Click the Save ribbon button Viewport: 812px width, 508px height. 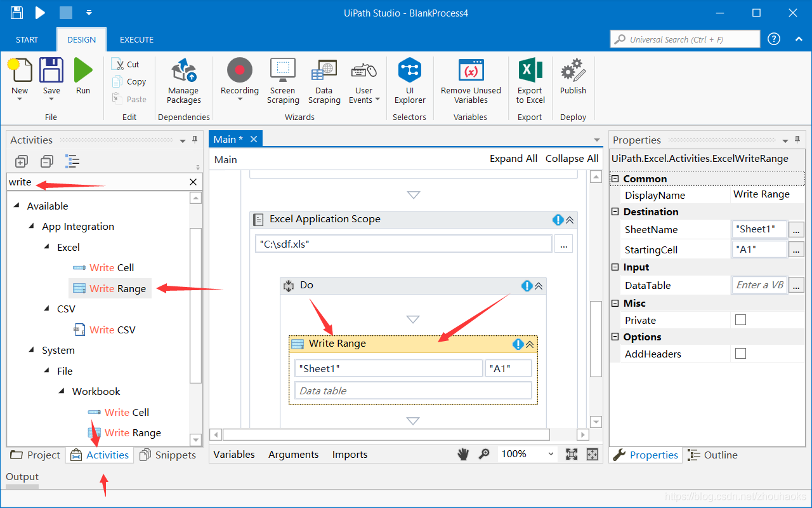[51, 79]
